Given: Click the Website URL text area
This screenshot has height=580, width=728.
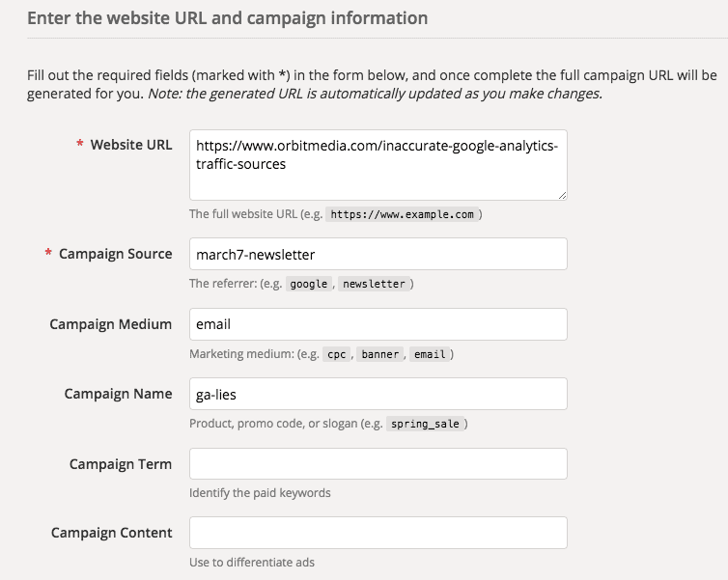Looking at the screenshot, I should tap(378, 165).
